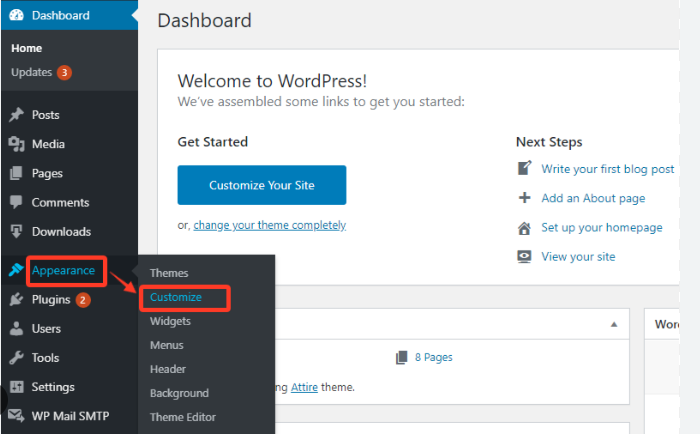Open Widgets in the Appearance submenu
The width and height of the screenshot is (700, 438).
tap(170, 321)
